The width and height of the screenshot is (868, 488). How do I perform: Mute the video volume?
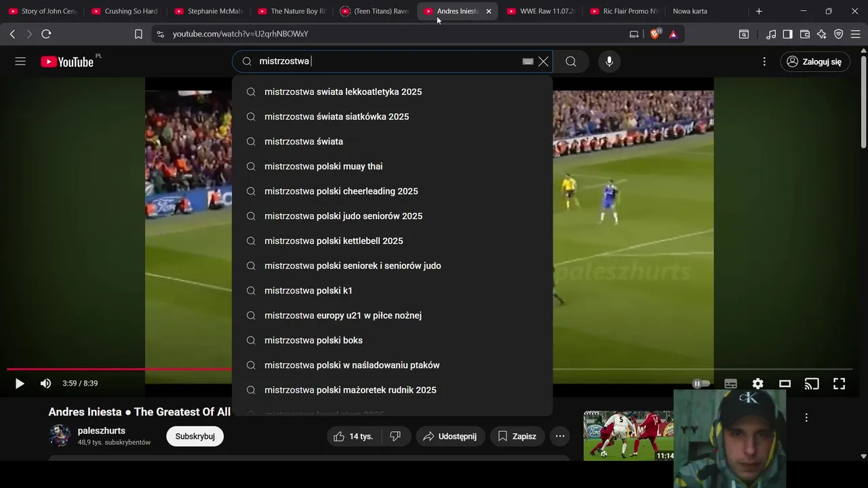pyautogui.click(x=45, y=384)
